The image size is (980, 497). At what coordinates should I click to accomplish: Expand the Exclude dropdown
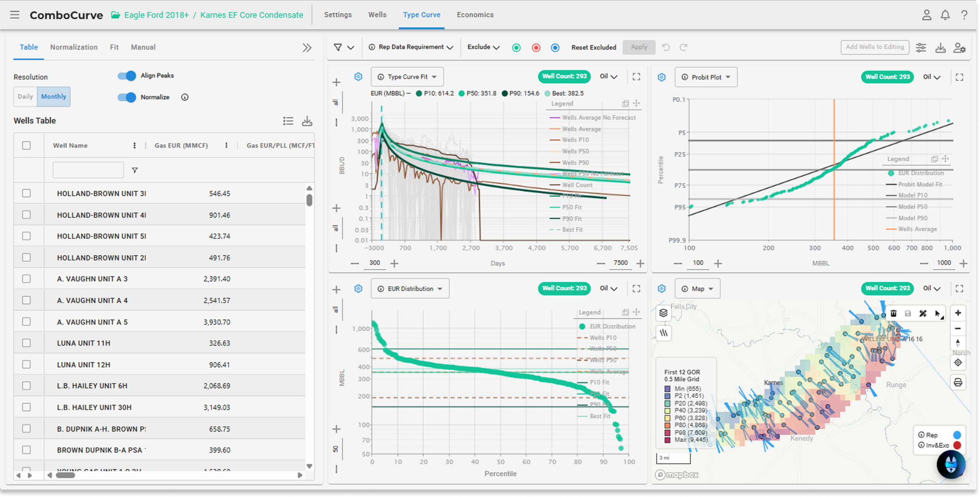tap(483, 47)
